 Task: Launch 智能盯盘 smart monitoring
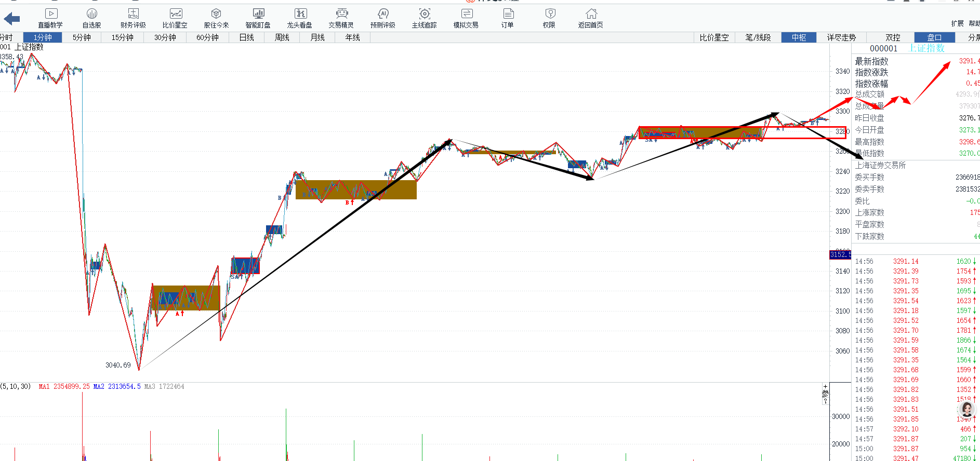(x=258, y=18)
